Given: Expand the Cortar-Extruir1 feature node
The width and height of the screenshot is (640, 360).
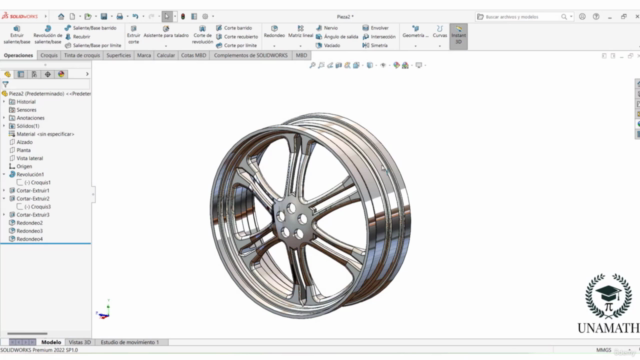Looking at the screenshot, I should pos(4,191).
